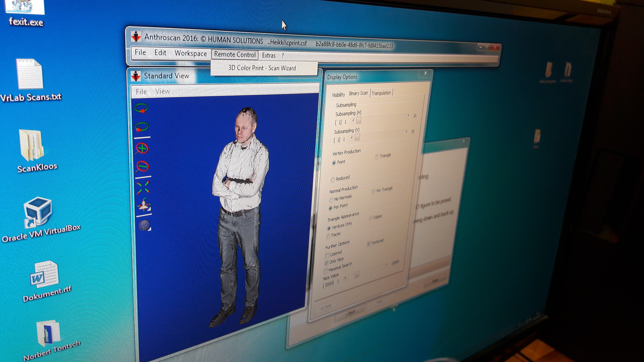Open the Edit menu

point(160,53)
